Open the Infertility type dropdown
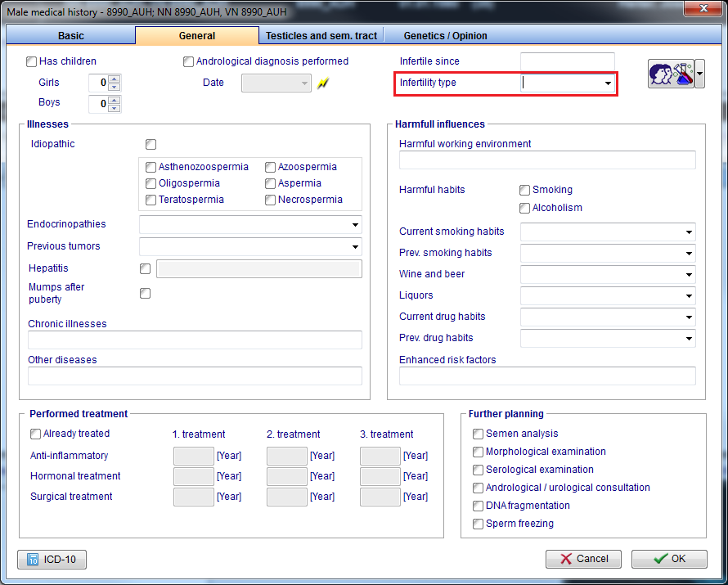 coord(608,83)
